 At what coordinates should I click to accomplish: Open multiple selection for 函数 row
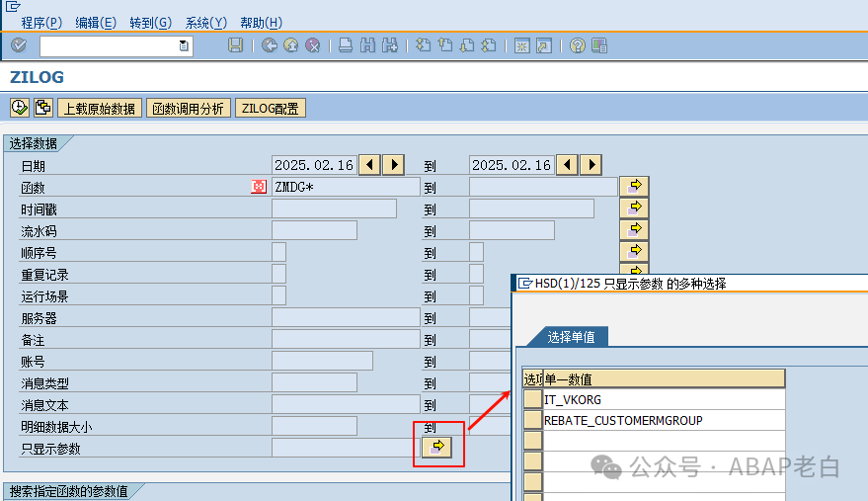click(x=634, y=186)
